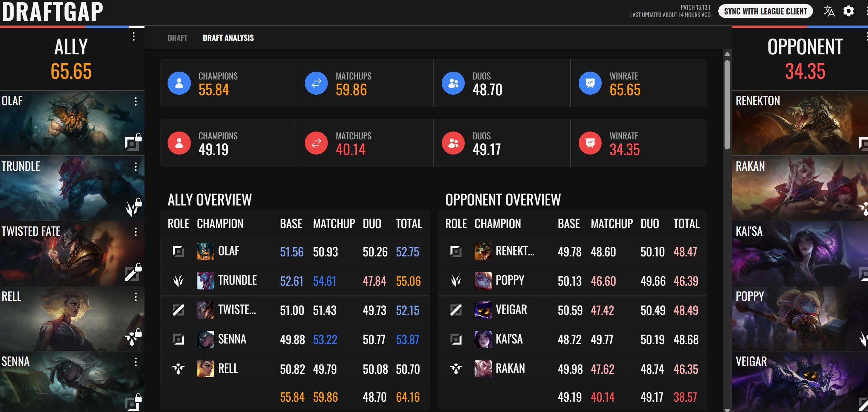Image resolution: width=868 pixels, height=412 pixels.
Task: Click Trundle's portrait in Ally Overview
Action: click(205, 281)
